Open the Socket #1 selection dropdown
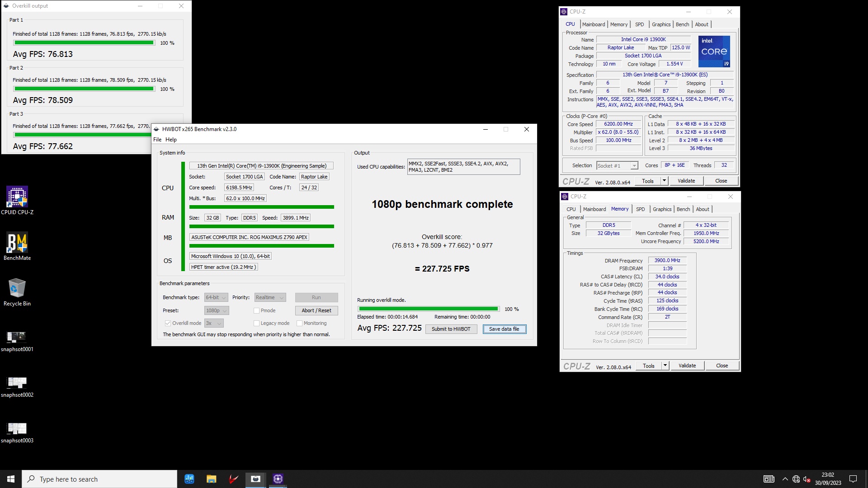The height and width of the screenshot is (488, 868). tap(617, 166)
